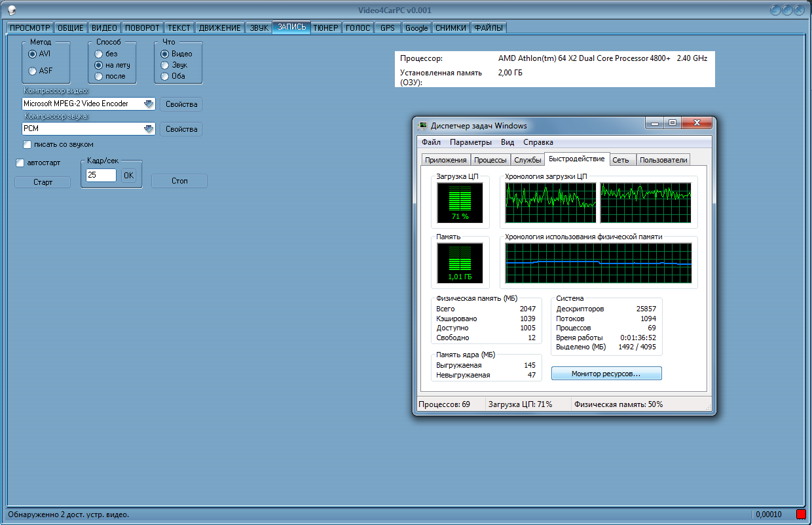Click the CPU load meter graphic

[460, 203]
